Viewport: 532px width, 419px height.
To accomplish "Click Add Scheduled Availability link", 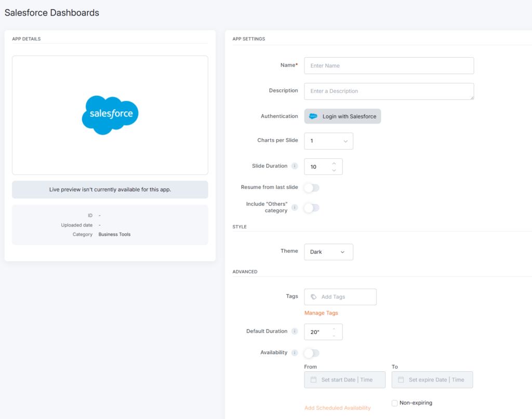I will click(337, 408).
